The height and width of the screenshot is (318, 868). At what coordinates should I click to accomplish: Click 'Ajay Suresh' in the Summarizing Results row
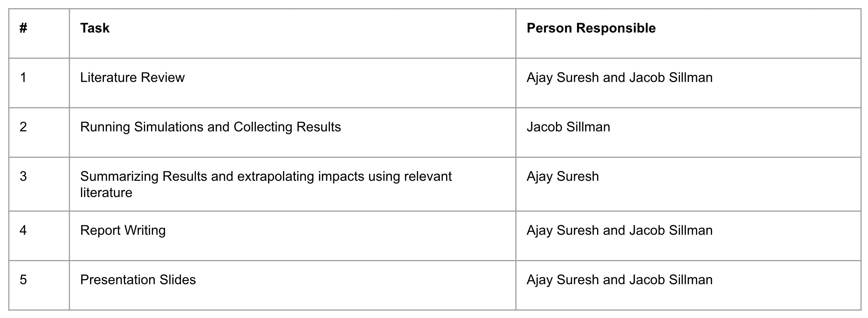coord(562,176)
